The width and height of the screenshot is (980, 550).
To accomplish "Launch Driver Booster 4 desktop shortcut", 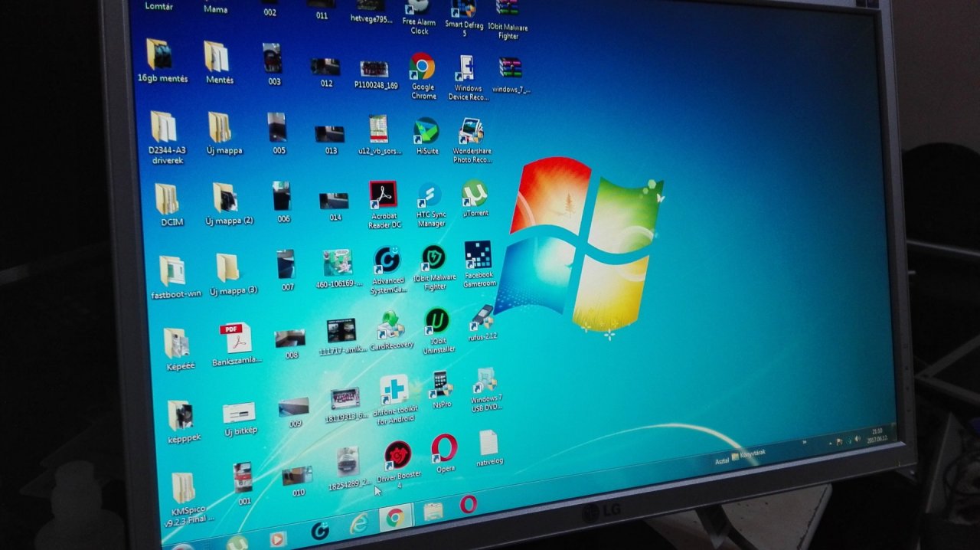I will [398, 454].
